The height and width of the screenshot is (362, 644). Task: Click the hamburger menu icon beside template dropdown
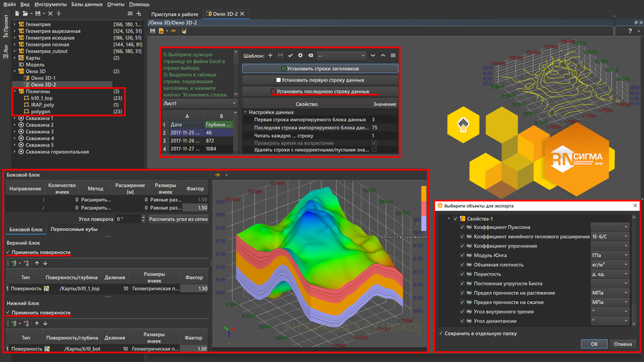click(393, 55)
